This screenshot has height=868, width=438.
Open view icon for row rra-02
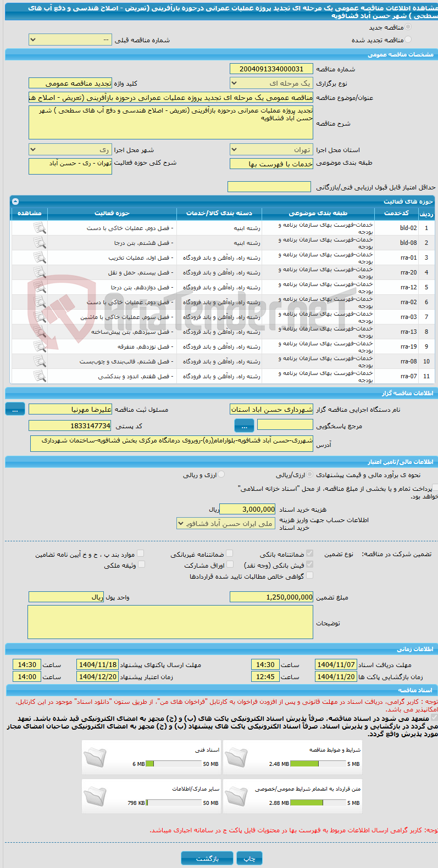(x=40, y=302)
